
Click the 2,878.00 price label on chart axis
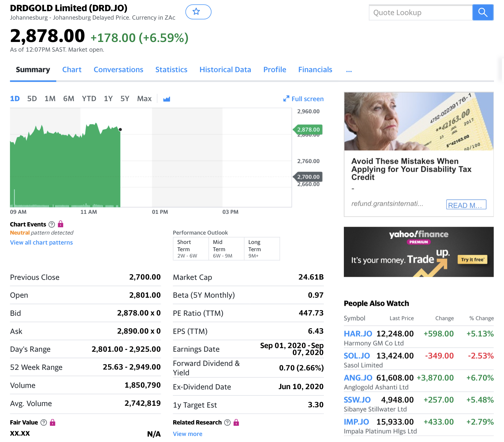[x=308, y=130]
